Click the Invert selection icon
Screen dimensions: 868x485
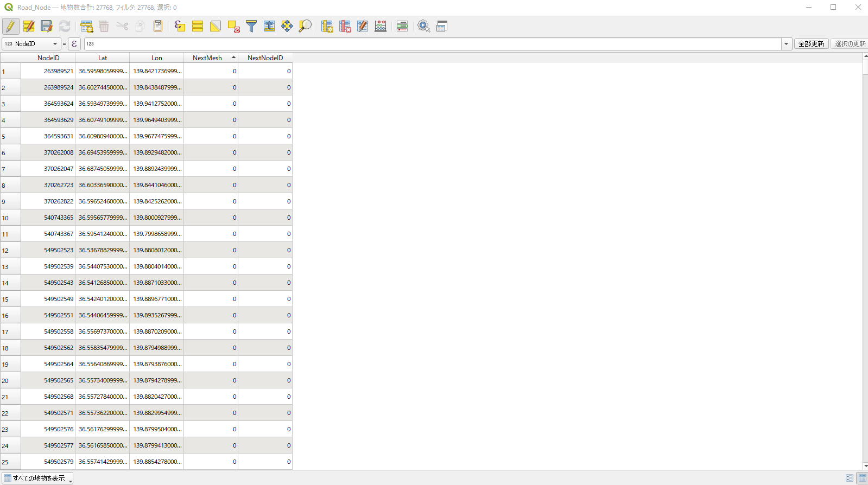pyautogui.click(x=216, y=26)
